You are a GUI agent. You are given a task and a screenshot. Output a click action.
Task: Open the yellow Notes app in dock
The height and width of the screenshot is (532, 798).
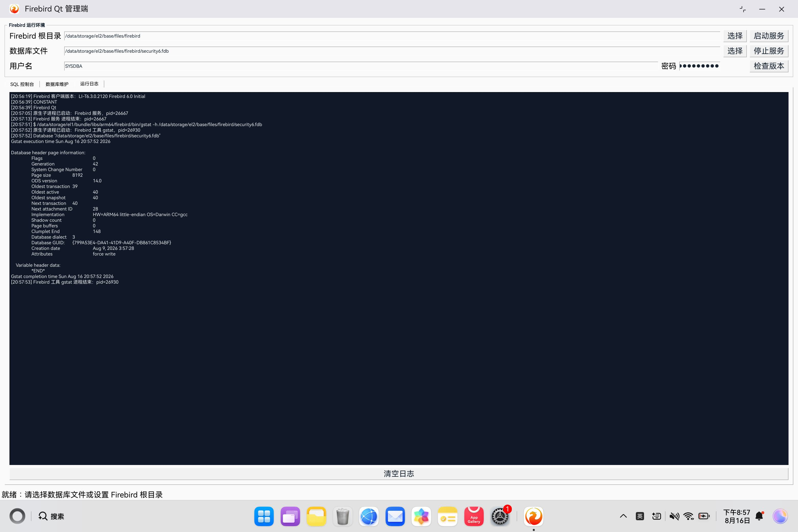tap(448, 516)
